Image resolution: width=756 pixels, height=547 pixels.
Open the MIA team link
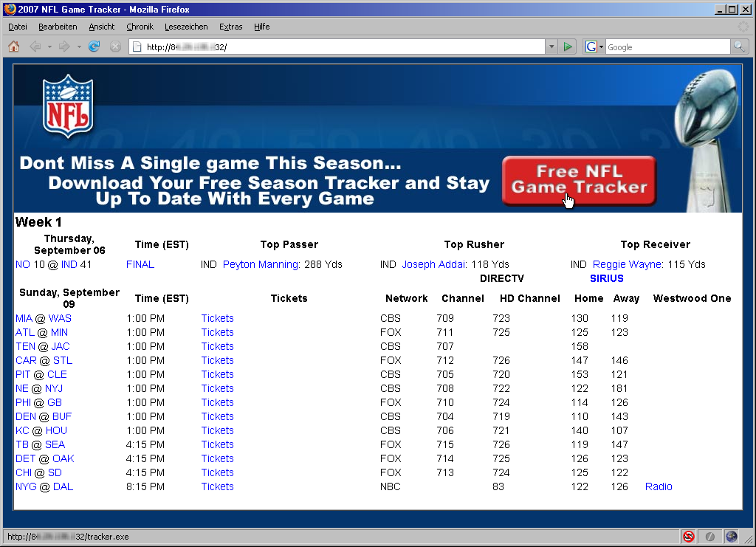click(24, 318)
